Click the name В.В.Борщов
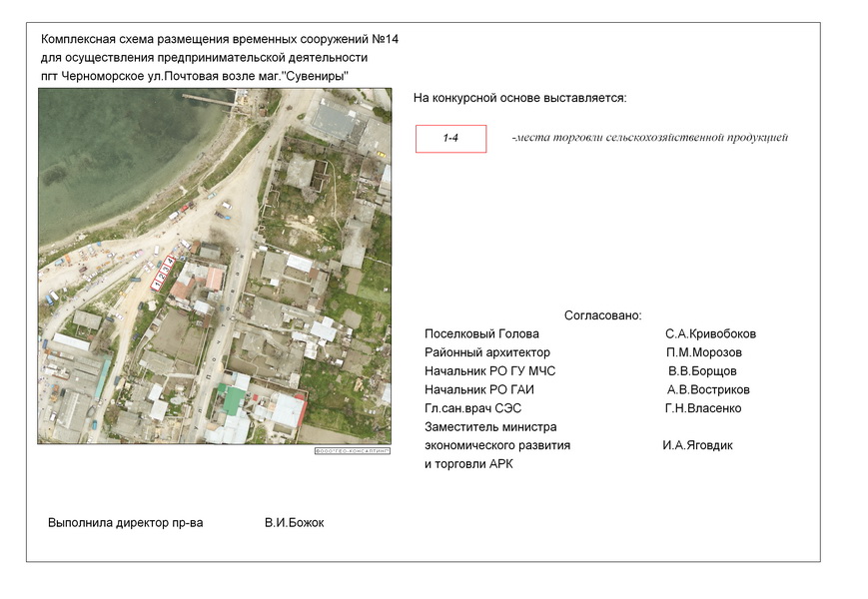Viewport: 868px width, 599px height. click(702, 371)
